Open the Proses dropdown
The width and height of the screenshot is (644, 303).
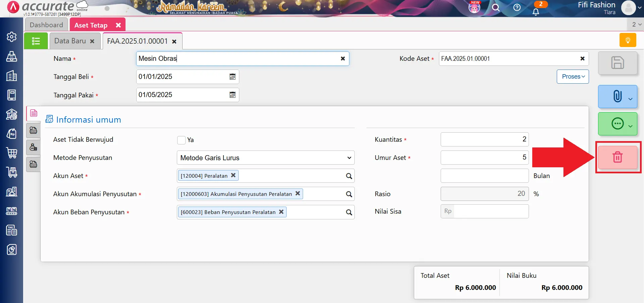pyautogui.click(x=573, y=77)
